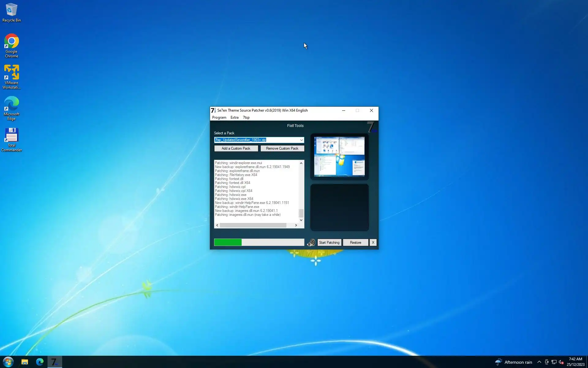Open the Program menu
588x368 pixels.
pos(219,117)
